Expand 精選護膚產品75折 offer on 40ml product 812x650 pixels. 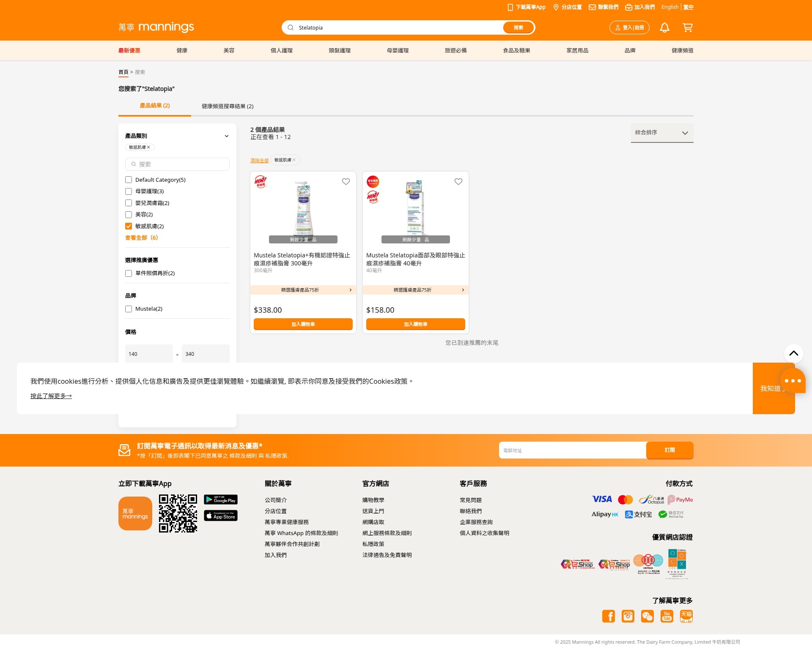click(x=416, y=290)
